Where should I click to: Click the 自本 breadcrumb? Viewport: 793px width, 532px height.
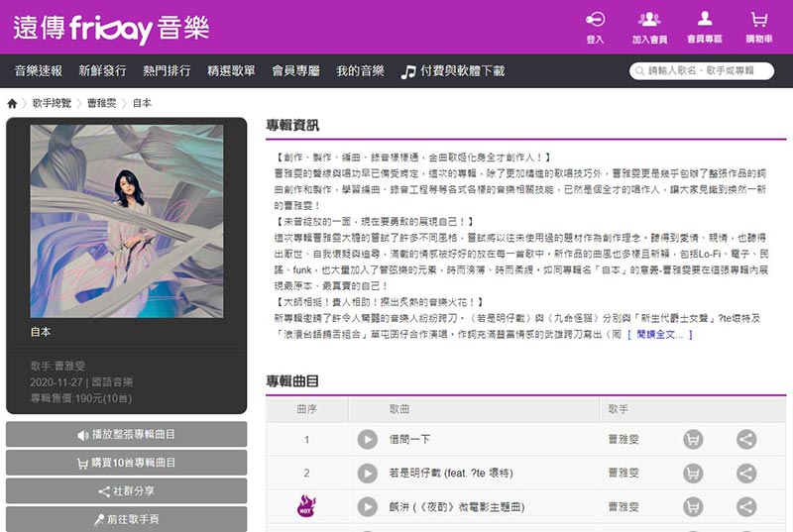point(142,104)
